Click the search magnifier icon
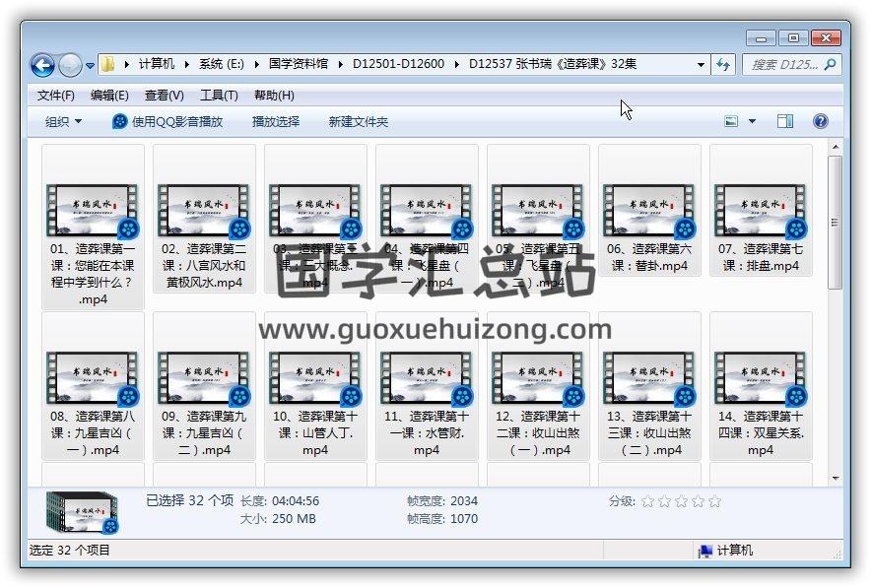 [x=831, y=64]
